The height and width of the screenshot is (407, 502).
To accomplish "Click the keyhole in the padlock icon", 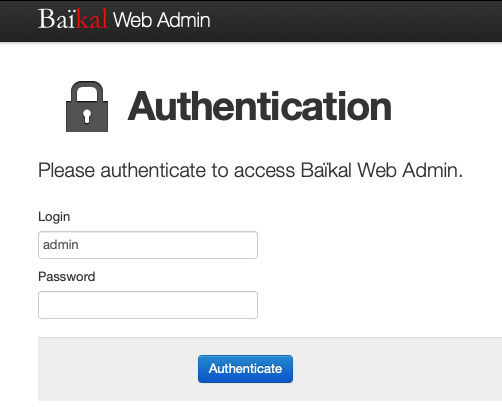I will pyautogui.click(x=87, y=116).
